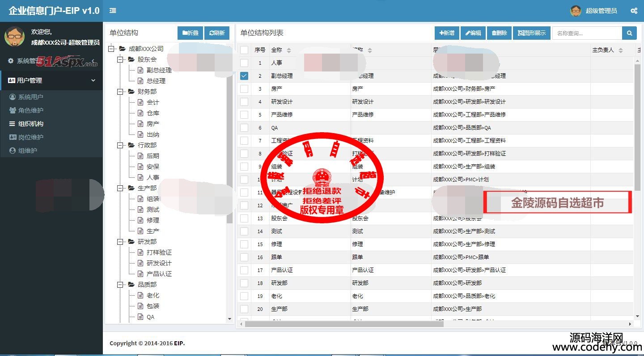Image resolution: width=644 pixels, height=356 pixels.
Task: Click the 折叠 folder collapse button
Action: coord(190,33)
